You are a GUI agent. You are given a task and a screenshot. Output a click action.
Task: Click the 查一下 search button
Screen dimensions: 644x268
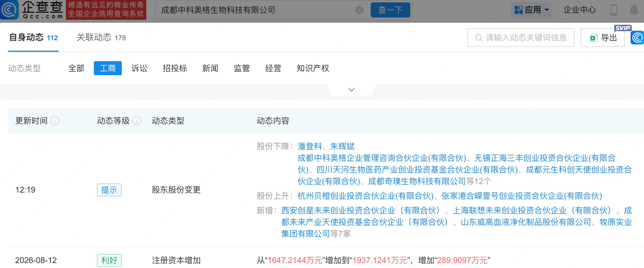pos(390,10)
